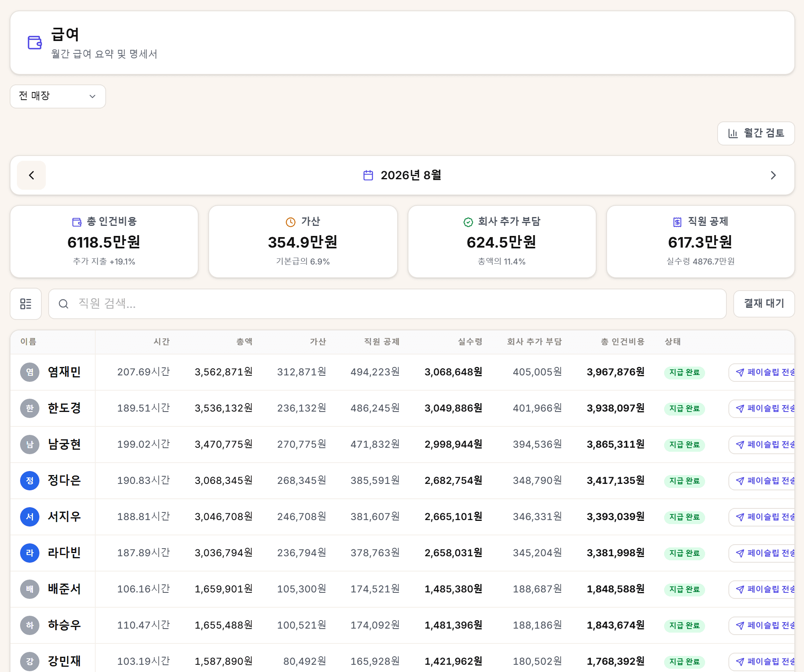Click the 6118.5만원 total labor cost value
Image resolution: width=804 pixels, height=672 pixels.
tap(104, 242)
